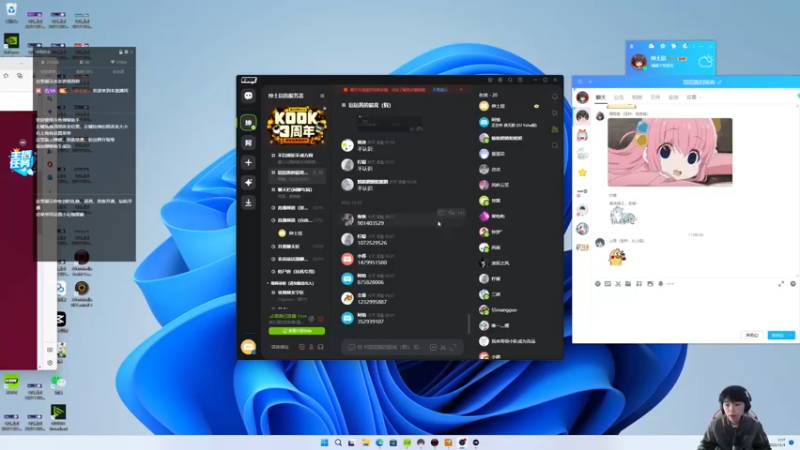Select the 绅 server icon in KOOK
800x450 pixels.
248,122
